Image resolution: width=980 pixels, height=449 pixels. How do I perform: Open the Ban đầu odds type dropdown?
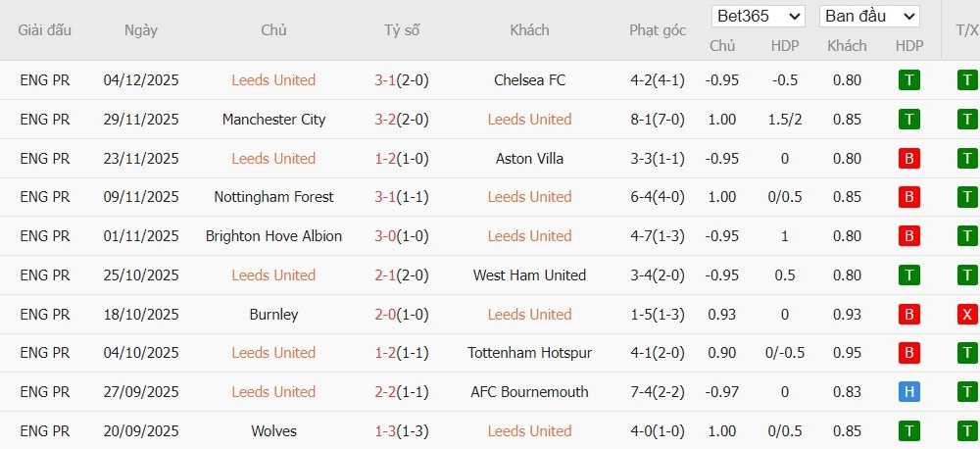coord(869,17)
